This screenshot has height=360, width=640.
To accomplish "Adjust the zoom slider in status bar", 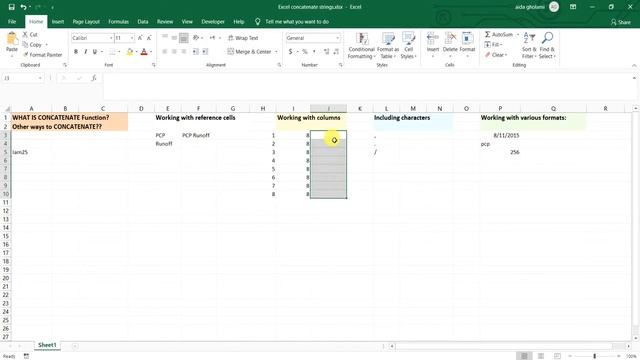I will coord(594,356).
